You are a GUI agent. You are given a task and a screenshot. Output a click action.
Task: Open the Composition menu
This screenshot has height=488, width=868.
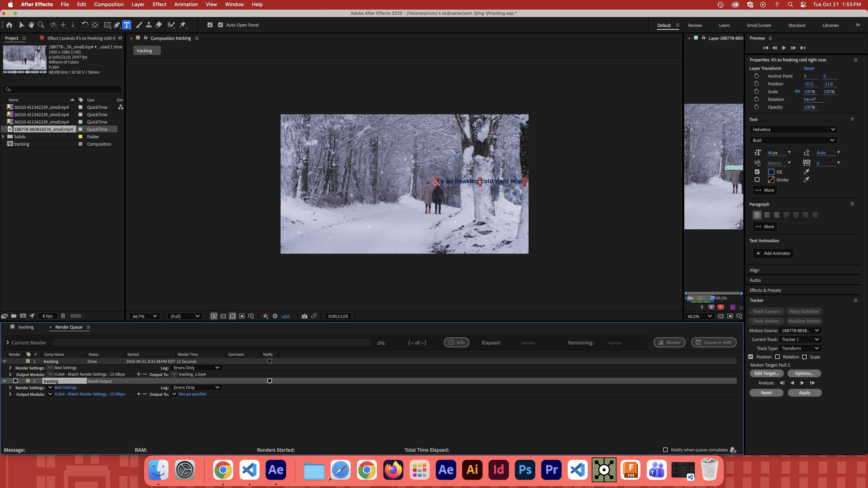point(108,4)
